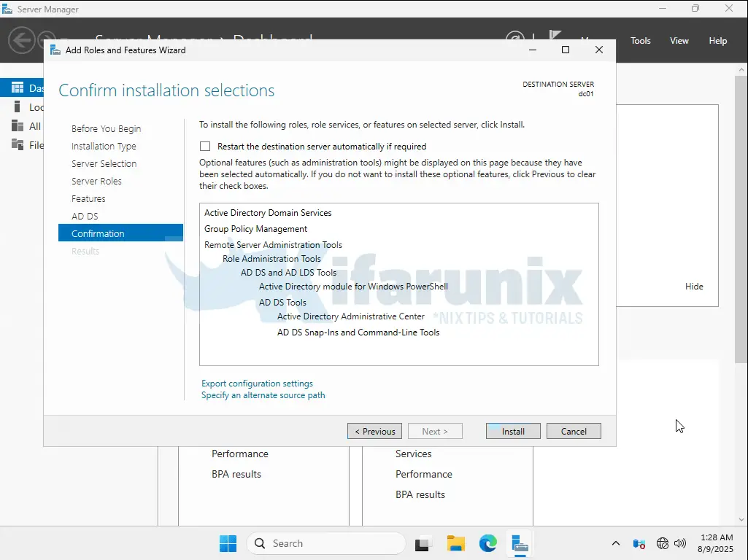Image resolution: width=748 pixels, height=560 pixels.
Task: Click network globe tray icon
Action: pyautogui.click(x=662, y=543)
